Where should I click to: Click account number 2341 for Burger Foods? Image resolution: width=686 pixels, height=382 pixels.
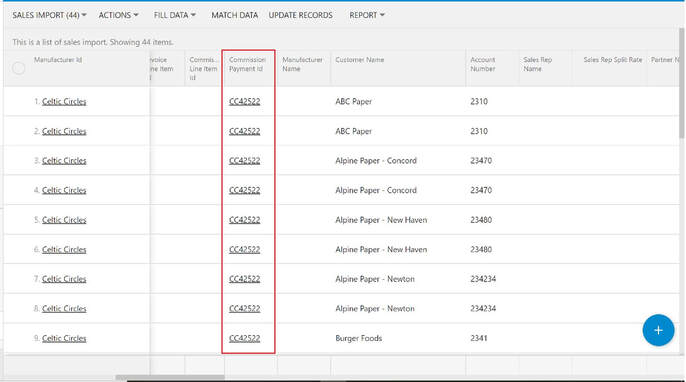[479, 338]
